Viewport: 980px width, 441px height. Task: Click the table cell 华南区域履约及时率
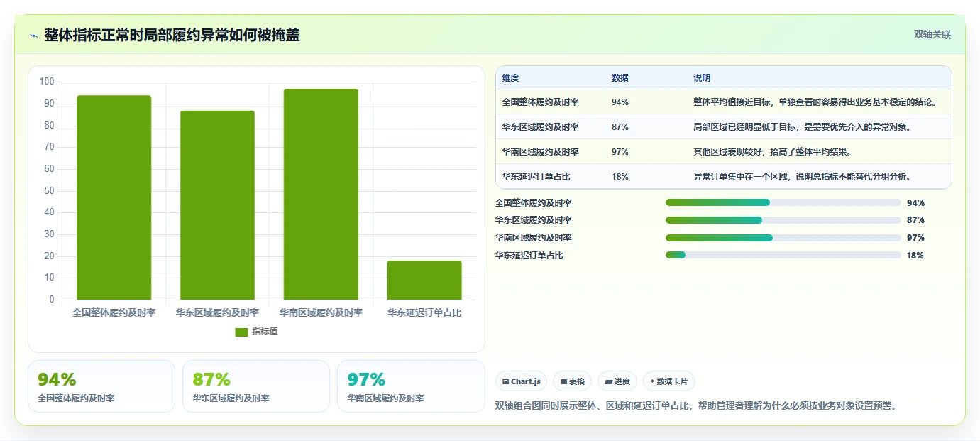(540, 152)
